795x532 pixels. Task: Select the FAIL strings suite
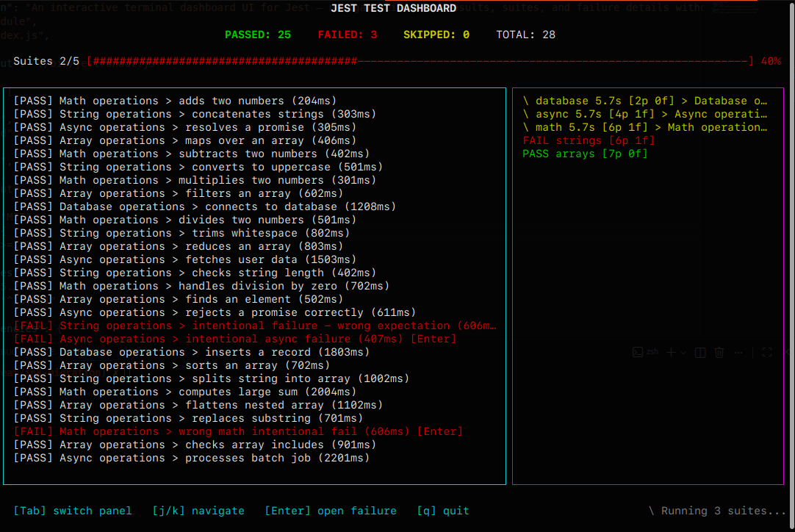point(589,140)
